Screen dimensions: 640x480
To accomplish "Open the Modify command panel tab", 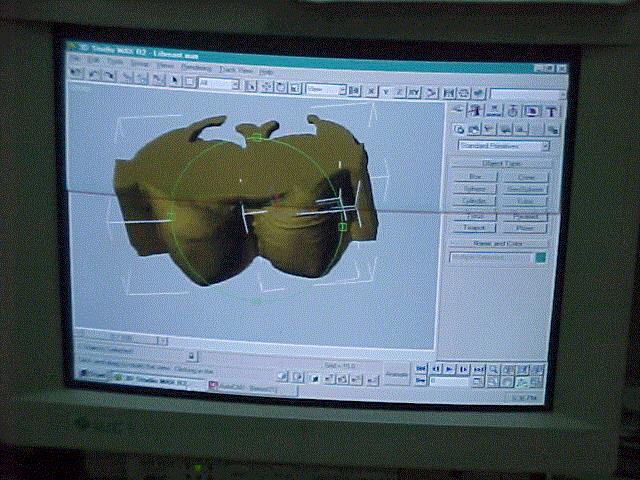I will (x=476, y=110).
